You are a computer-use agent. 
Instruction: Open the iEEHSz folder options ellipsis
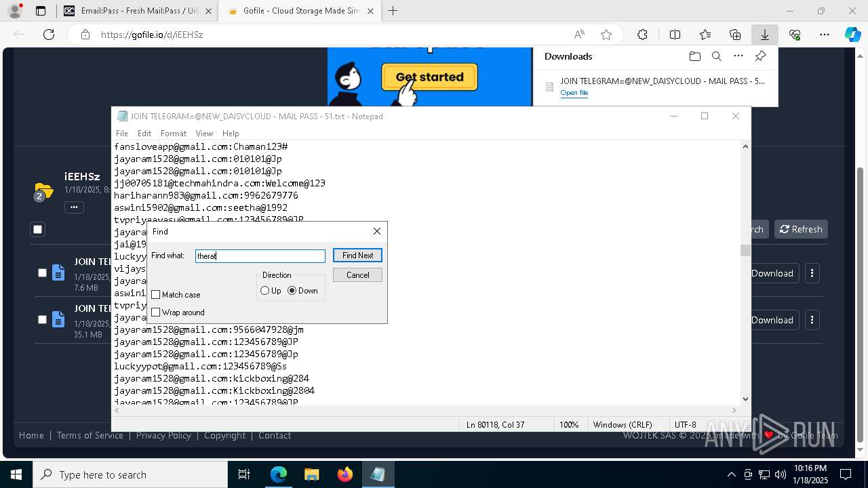click(74, 207)
